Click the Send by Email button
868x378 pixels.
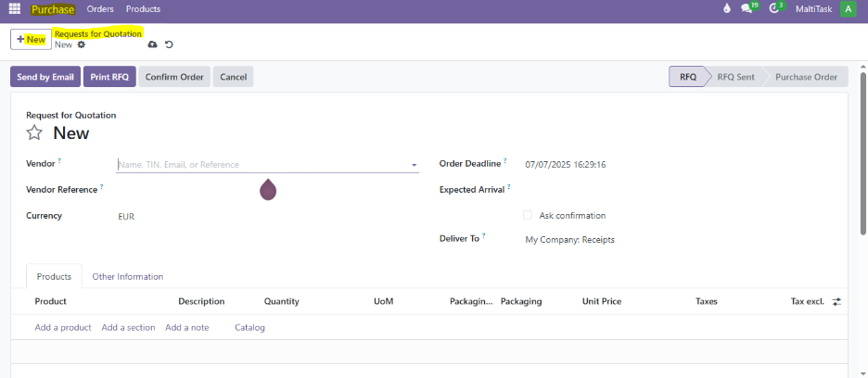[45, 77]
